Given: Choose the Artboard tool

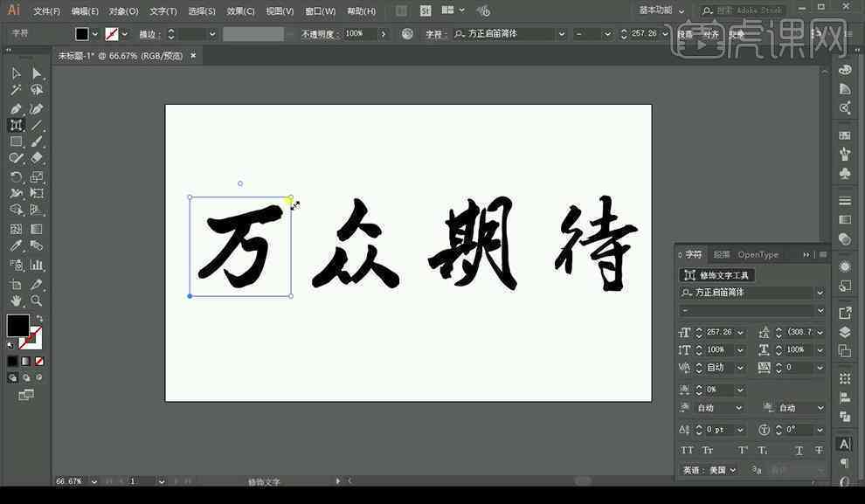Looking at the screenshot, I should pyautogui.click(x=16, y=285).
